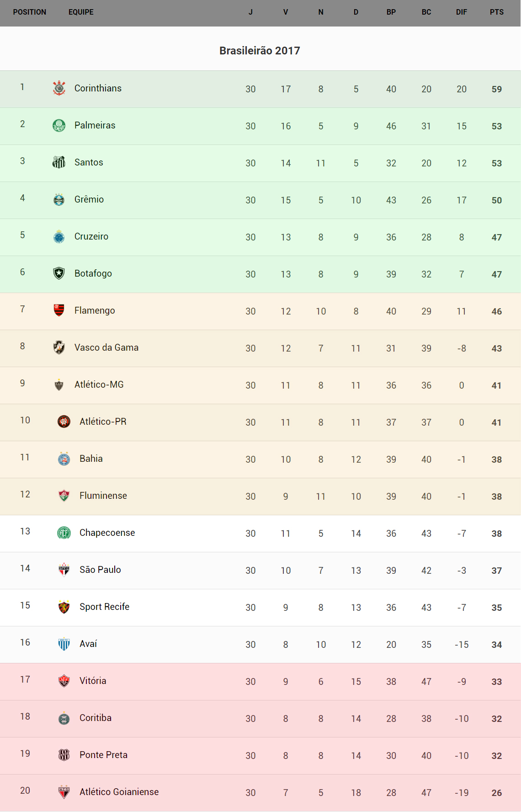This screenshot has height=812, width=521.
Task: Click the Vasco da Gama crest
Action: [59, 347]
